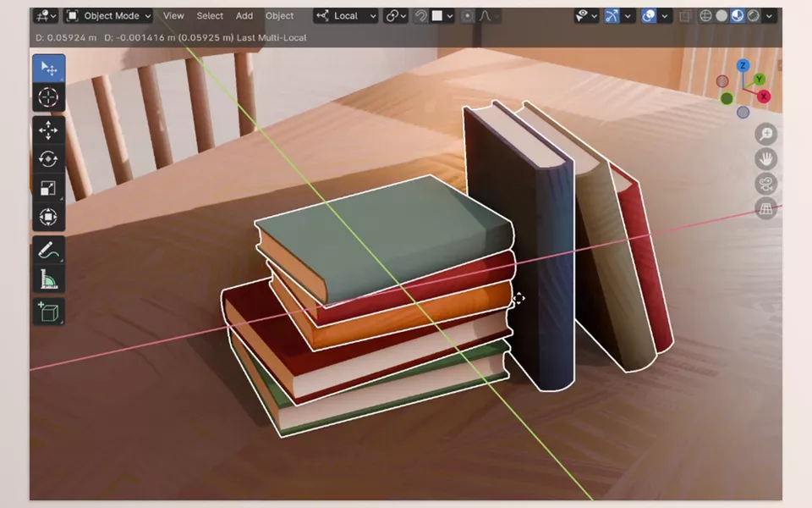
Task: Open the Add menu
Action: [x=244, y=15]
